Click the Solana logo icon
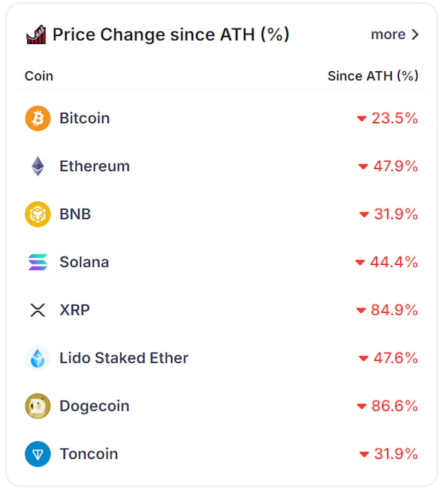The image size is (448, 494). tap(38, 262)
